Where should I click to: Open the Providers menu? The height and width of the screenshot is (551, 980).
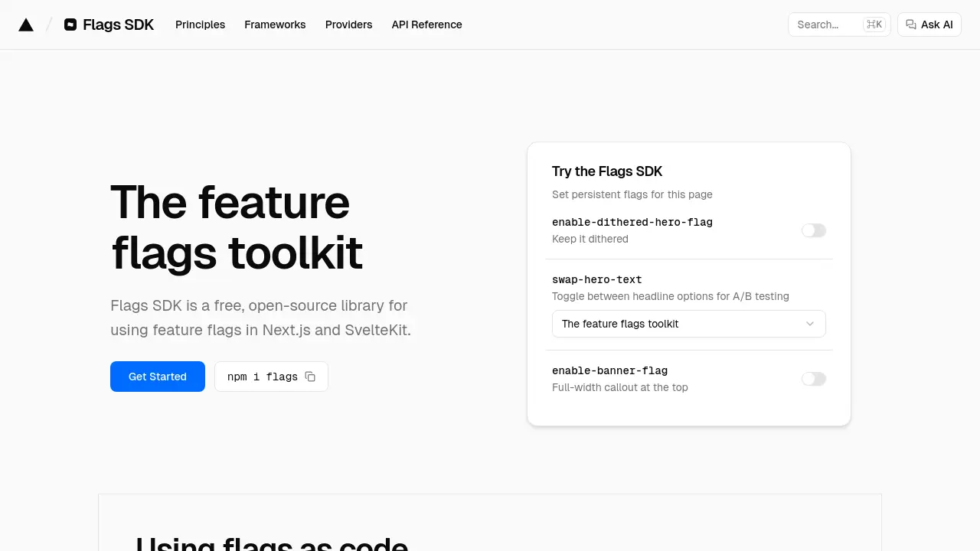348,24
